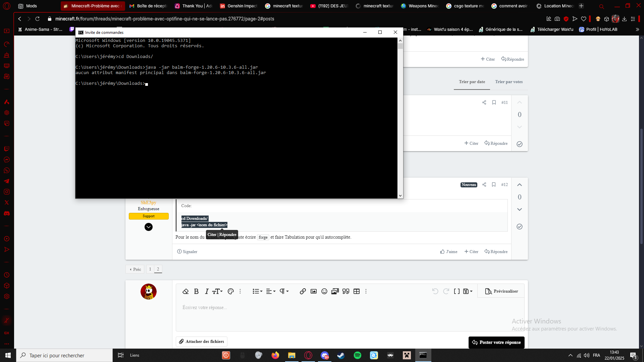Click the redo arrow in editor

(x=446, y=291)
